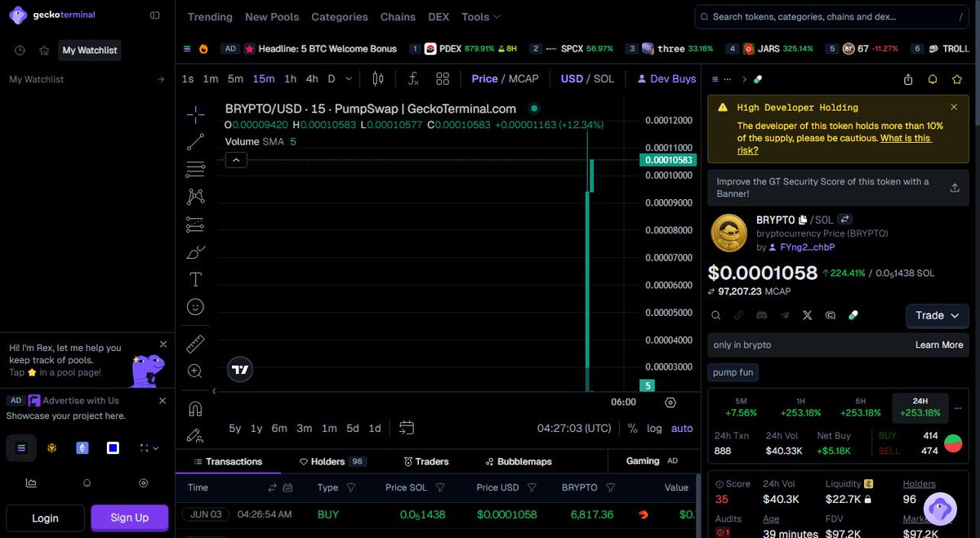This screenshot has width=980, height=538.
Task: Share this pool via the share icon
Action: [x=908, y=79]
